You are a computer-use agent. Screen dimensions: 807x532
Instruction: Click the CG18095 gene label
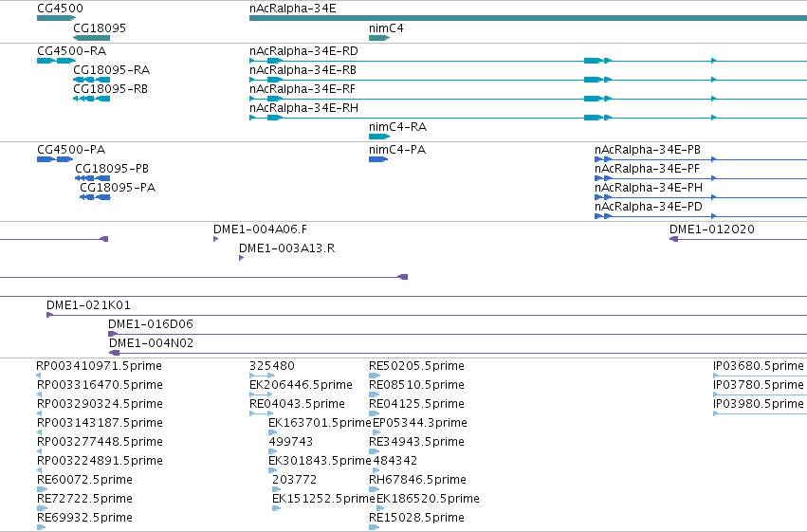click(x=100, y=28)
